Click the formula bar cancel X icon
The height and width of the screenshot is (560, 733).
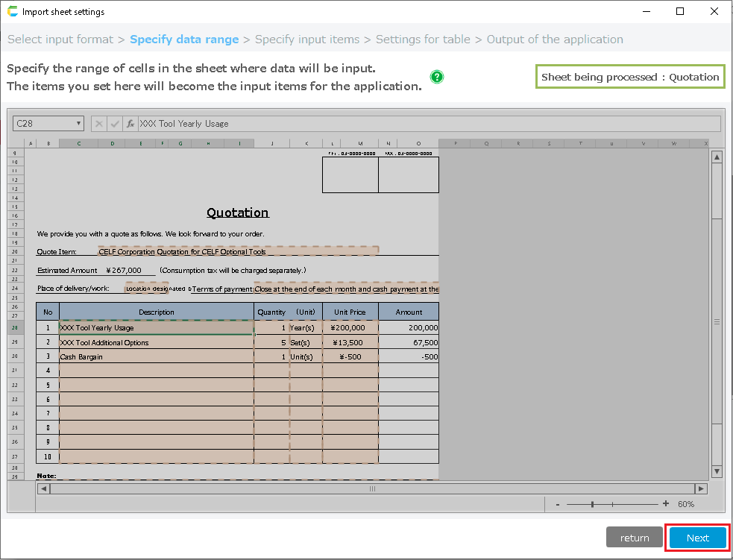pyautogui.click(x=99, y=124)
